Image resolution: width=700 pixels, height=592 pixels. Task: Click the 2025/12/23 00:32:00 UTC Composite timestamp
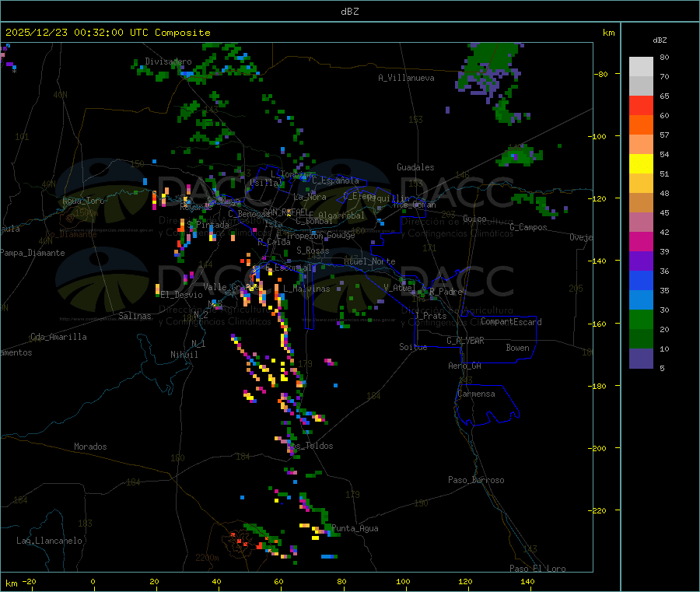click(x=107, y=33)
